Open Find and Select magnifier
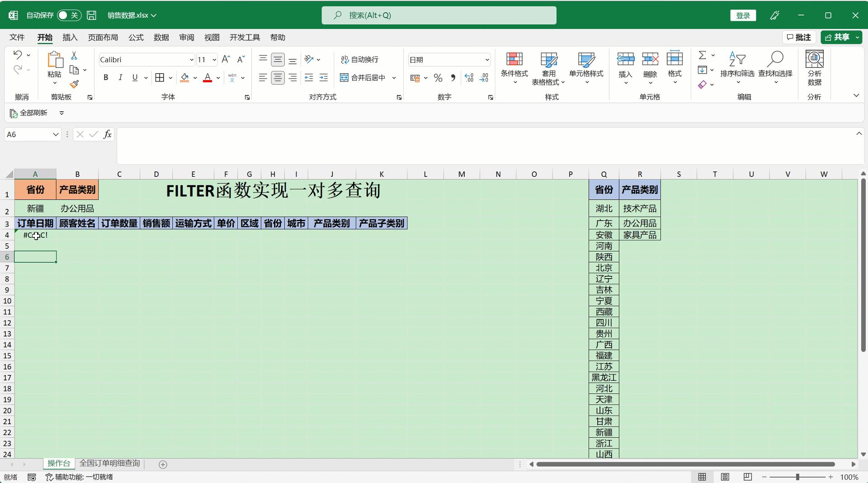The width and height of the screenshot is (868, 483). (x=775, y=59)
